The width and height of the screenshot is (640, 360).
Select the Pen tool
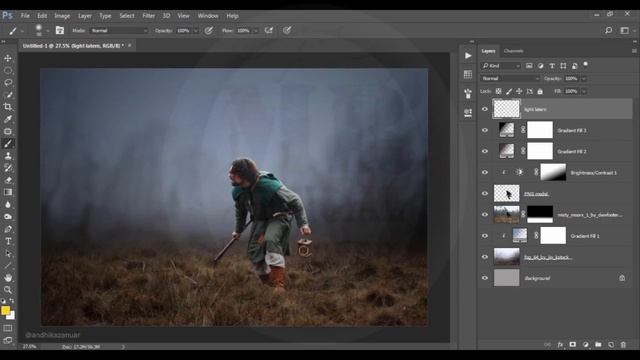[x=8, y=229]
